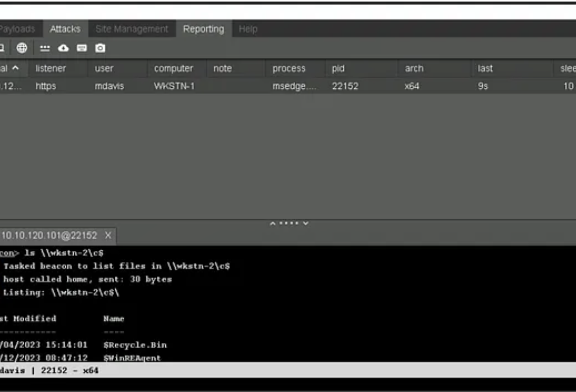The height and width of the screenshot is (392, 576).
Task: Sort sessions by the computer column header
Action: click(x=173, y=69)
